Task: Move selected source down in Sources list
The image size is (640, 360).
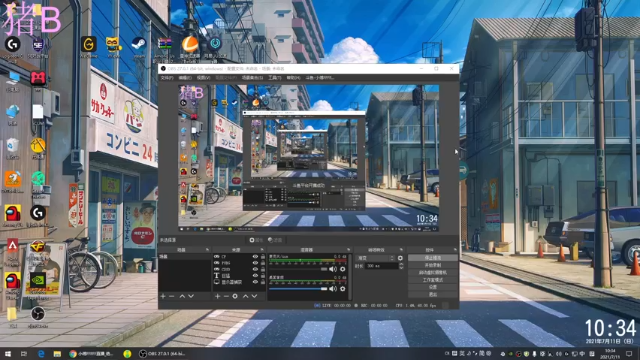Action: coord(254,296)
